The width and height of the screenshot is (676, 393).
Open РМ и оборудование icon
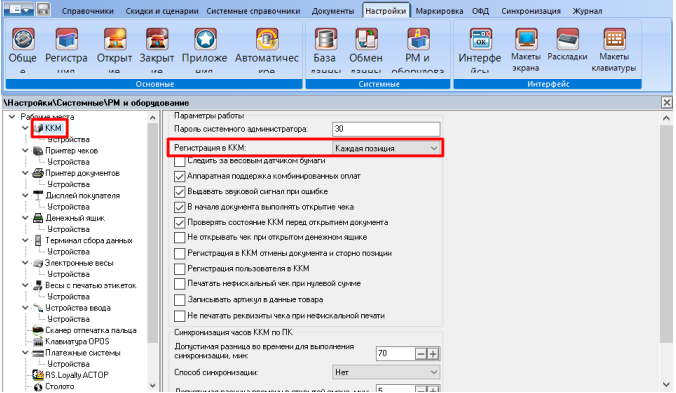point(418,39)
